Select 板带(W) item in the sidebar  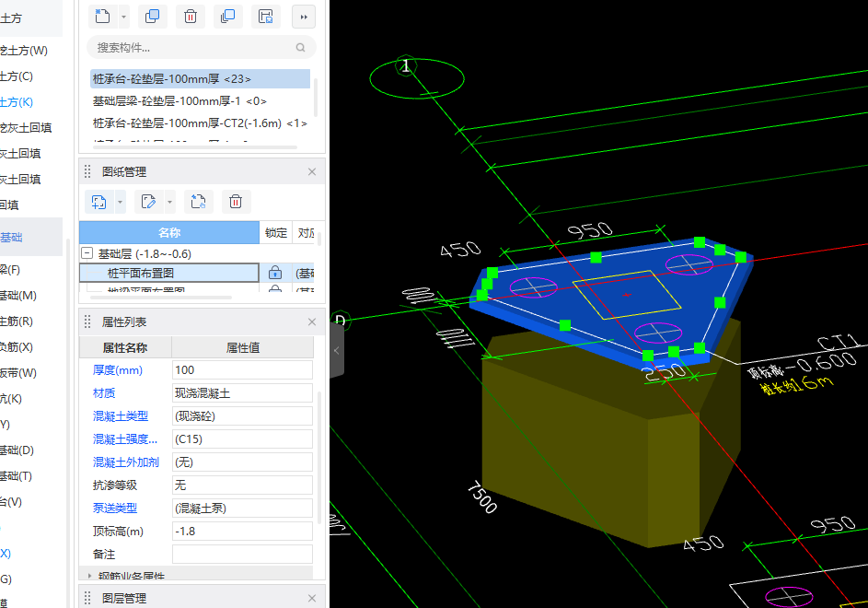click(x=18, y=372)
